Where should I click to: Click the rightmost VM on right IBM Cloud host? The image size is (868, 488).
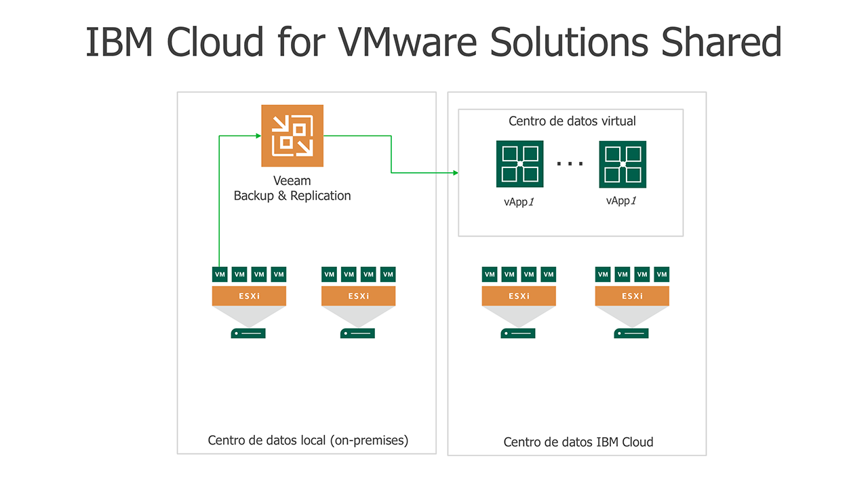point(662,274)
